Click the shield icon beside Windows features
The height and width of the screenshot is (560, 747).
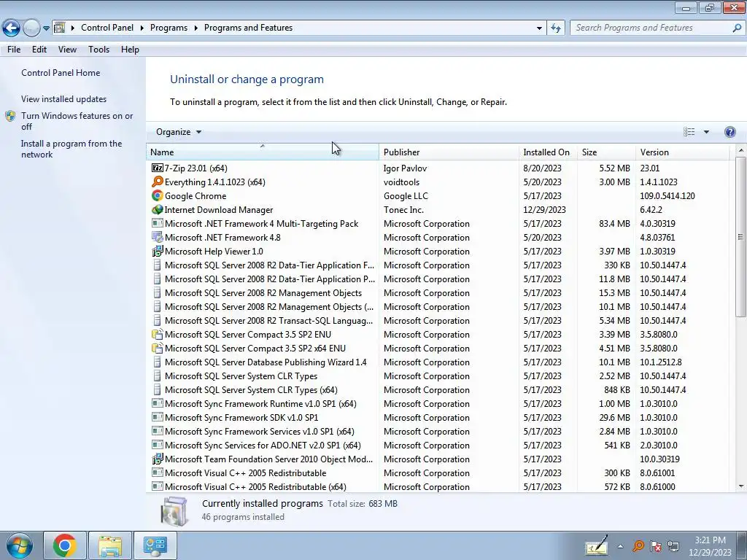coord(10,116)
